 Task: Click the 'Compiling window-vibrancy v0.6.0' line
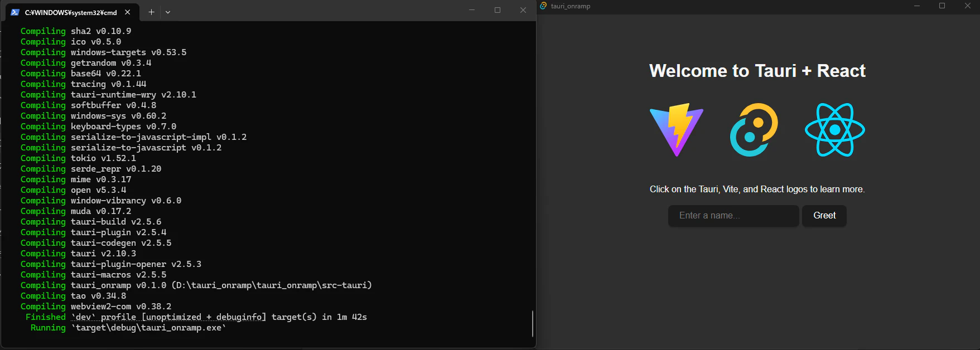(101, 201)
